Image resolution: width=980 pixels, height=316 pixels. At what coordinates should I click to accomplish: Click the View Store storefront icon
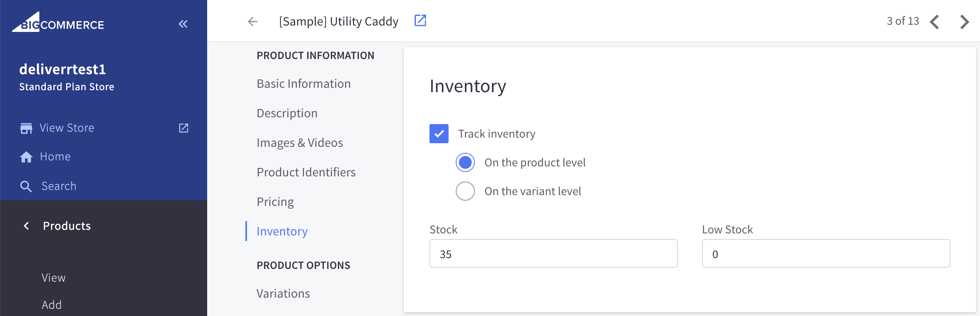pos(26,128)
